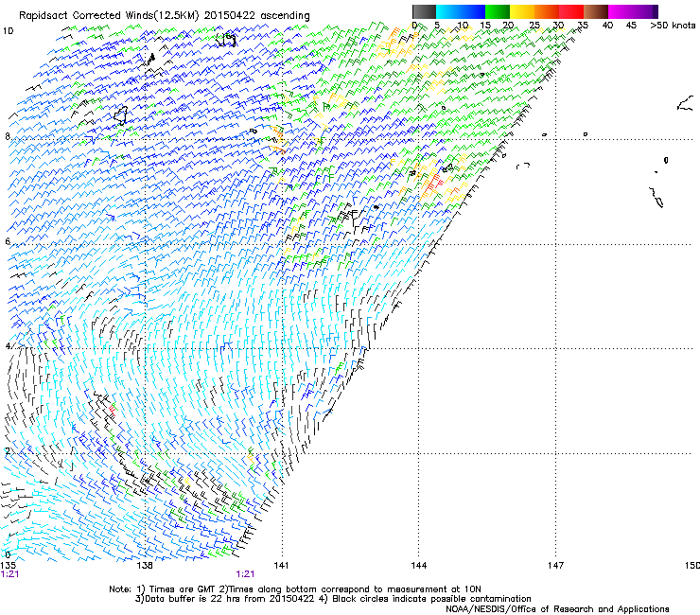Click the longitude label "135"
The image size is (700, 615).
click(9, 566)
